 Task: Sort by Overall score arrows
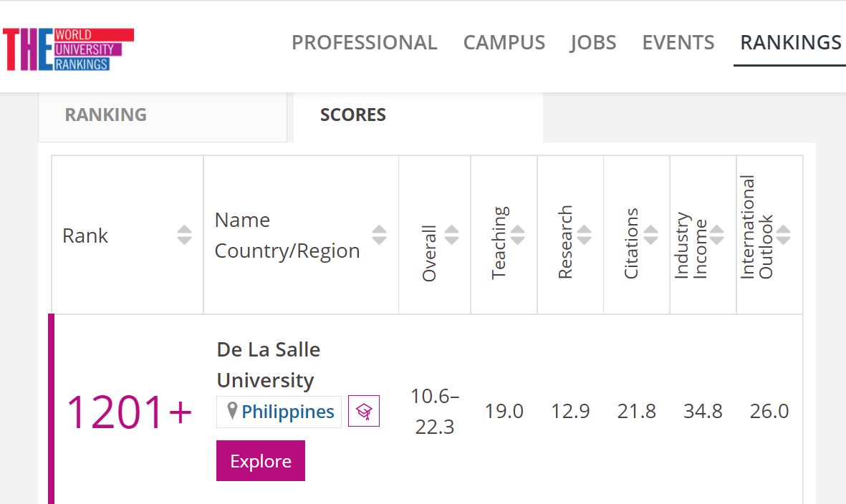coord(451,235)
